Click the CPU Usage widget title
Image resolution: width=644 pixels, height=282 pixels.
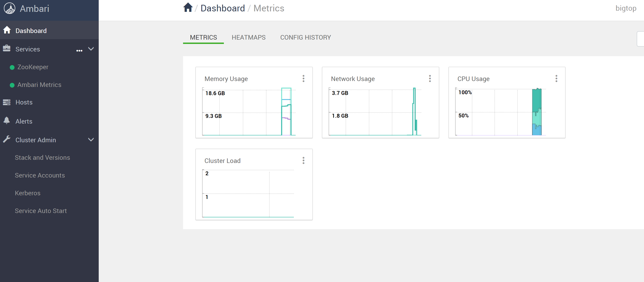(473, 79)
